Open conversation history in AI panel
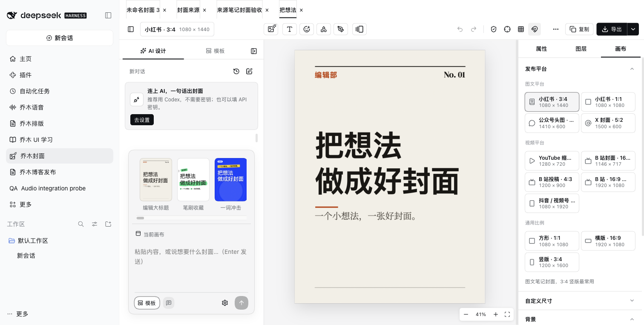 pos(236,71)
